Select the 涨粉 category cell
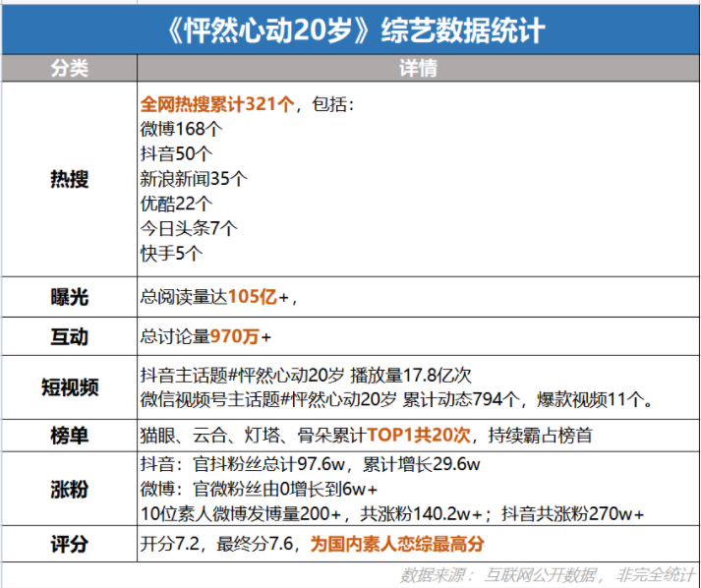 coord(69,489)
